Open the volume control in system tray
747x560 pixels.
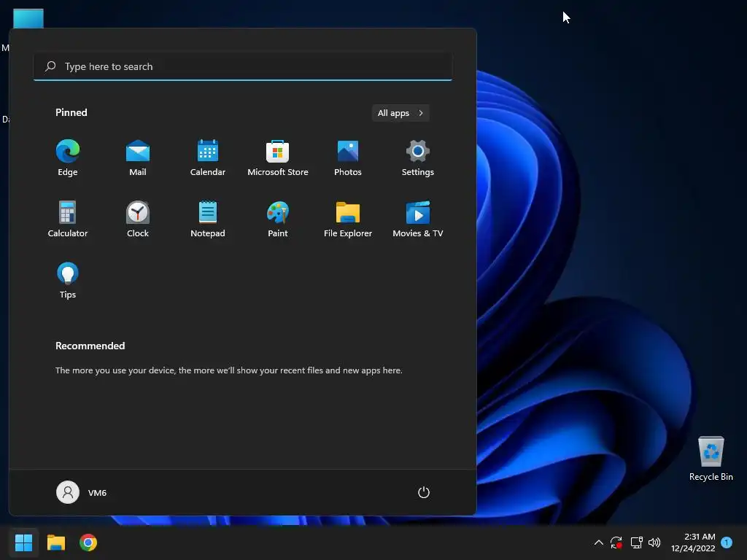click(x=654, y=542)
